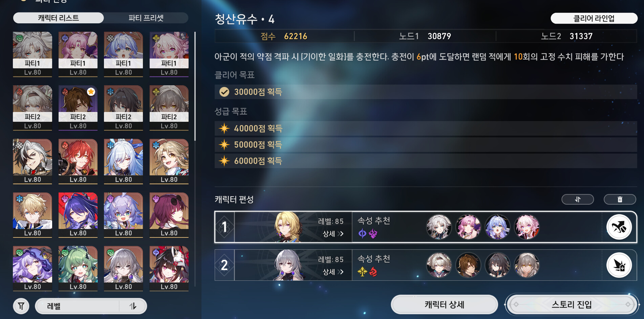Image resolution: width=644 pixels, height=319 pixels.
Task: Click the trash icon to clear the formation
Action: pos(620,200)
